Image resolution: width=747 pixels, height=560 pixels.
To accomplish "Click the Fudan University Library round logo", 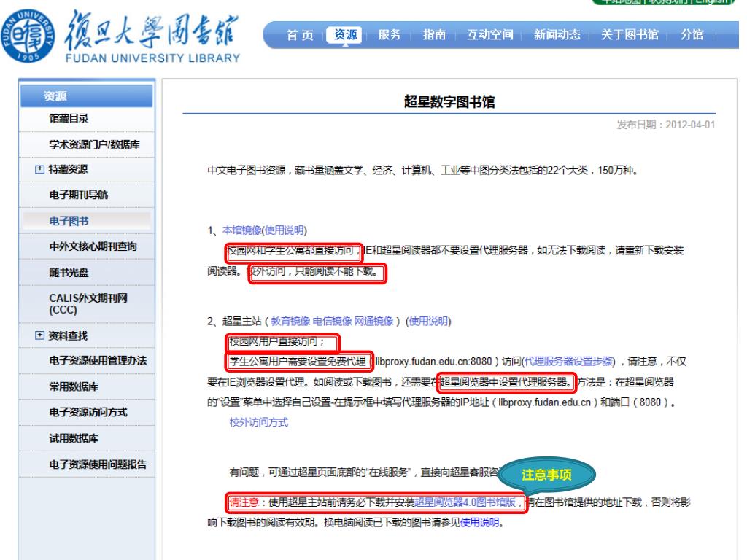I will tap(28, 36).
